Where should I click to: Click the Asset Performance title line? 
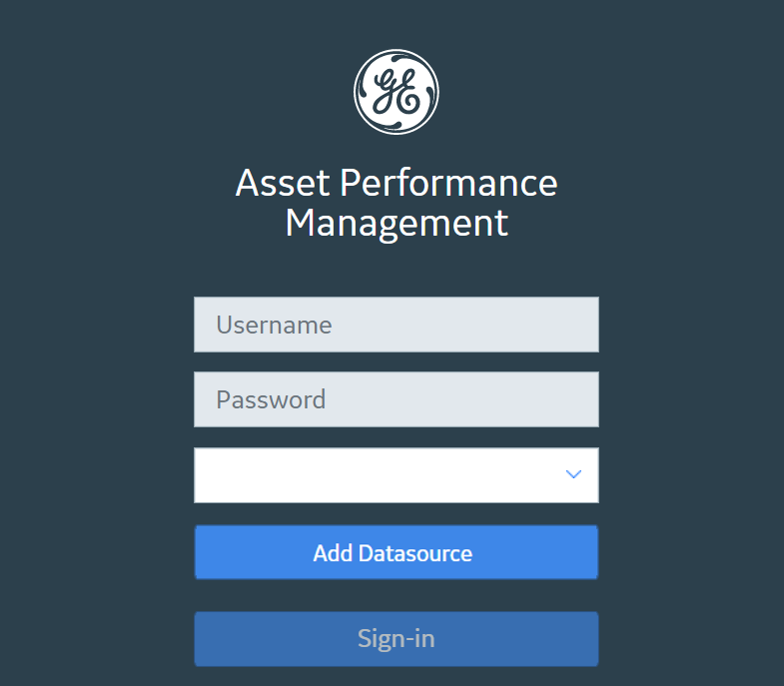[x=396, y=183]
